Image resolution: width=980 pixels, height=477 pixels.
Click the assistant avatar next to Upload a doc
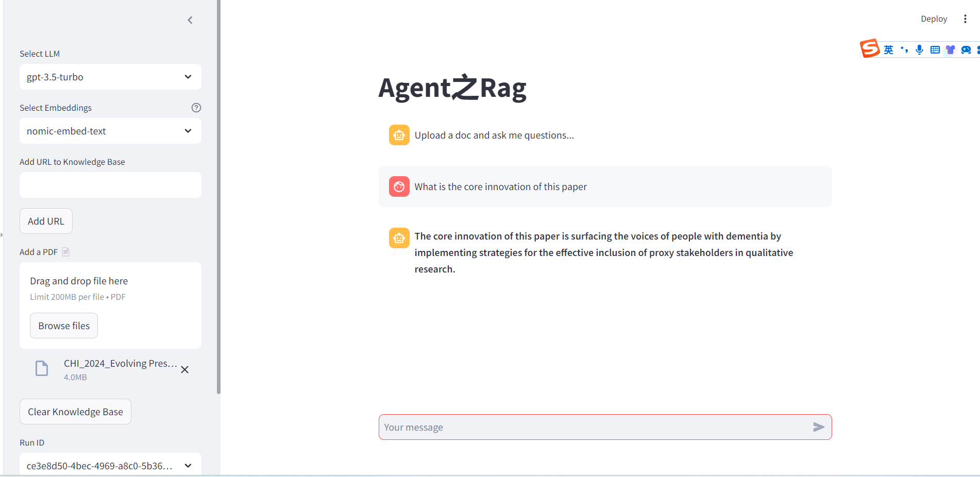[399, 135]
